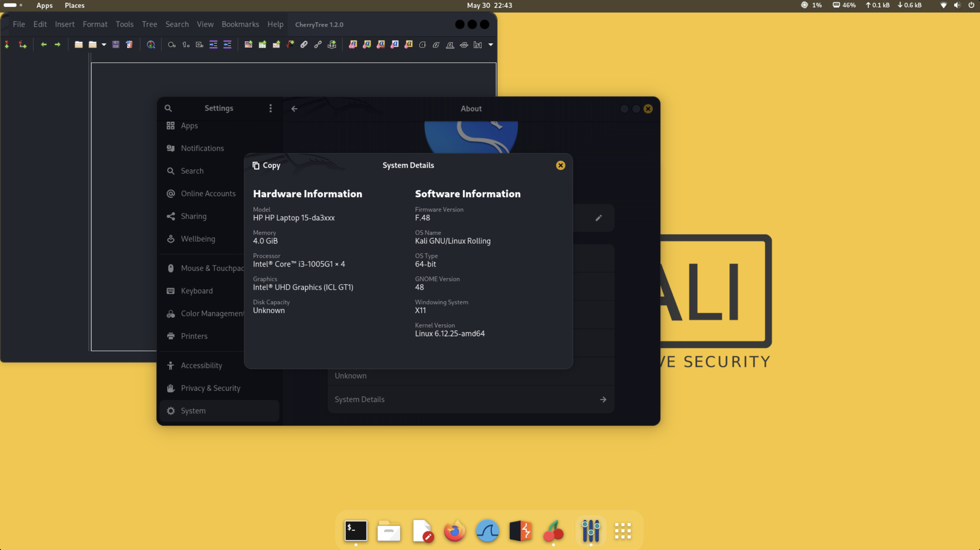Click CherryTree's find magnifier toolbar icon

click(151, 45)
